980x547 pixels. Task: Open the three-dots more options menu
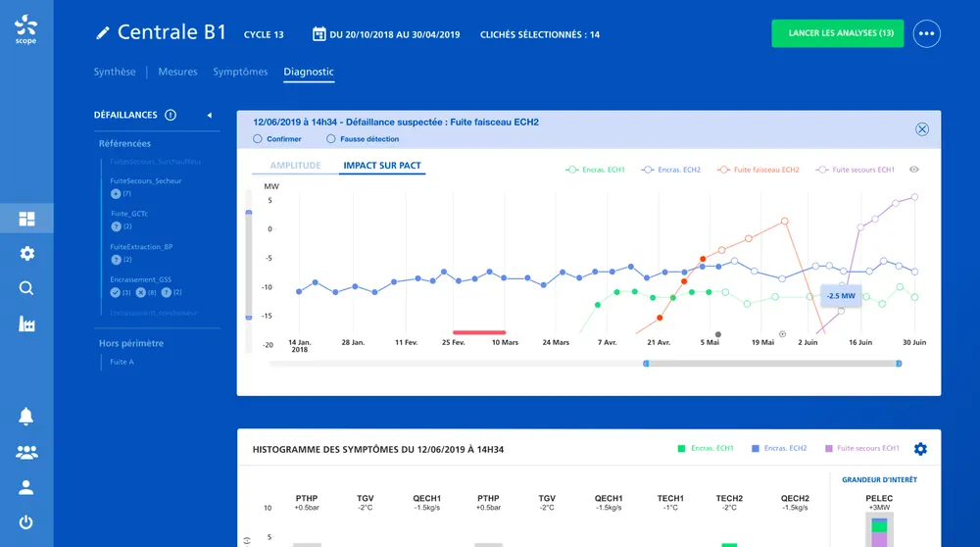(x=926, y=33)
